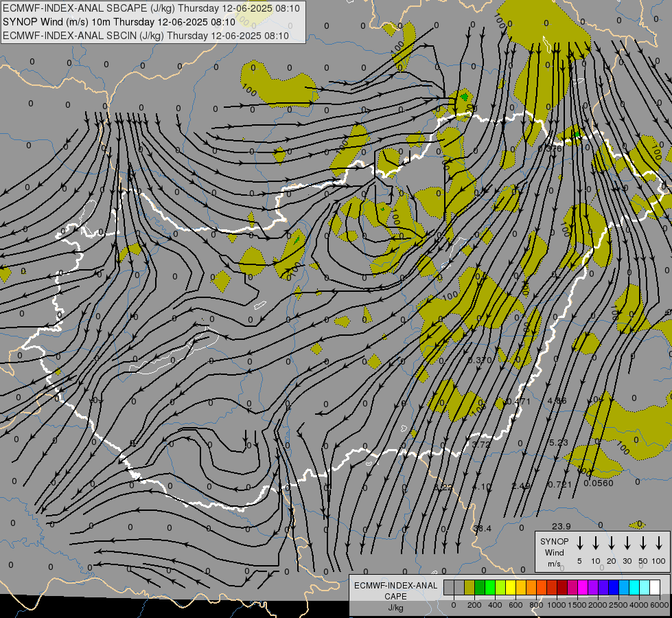Pick the pure blue swatch before 2500
The height and width of the screenshot is (618, 672).
tap(613, 587)
